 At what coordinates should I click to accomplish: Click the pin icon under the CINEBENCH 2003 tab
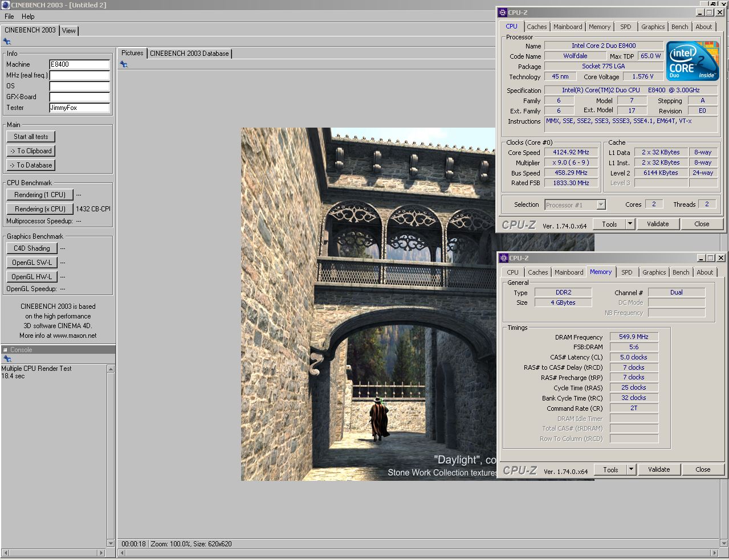coord(7,41)
